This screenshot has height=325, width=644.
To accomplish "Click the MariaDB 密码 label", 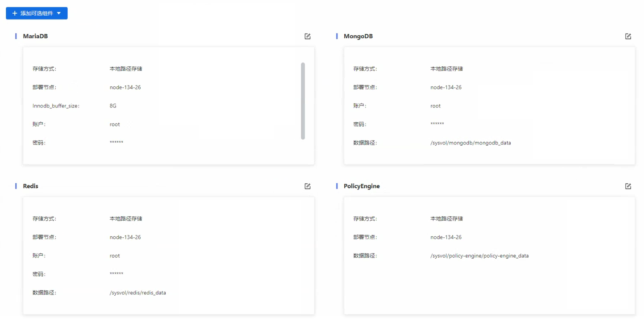I will tap(39, 143).
